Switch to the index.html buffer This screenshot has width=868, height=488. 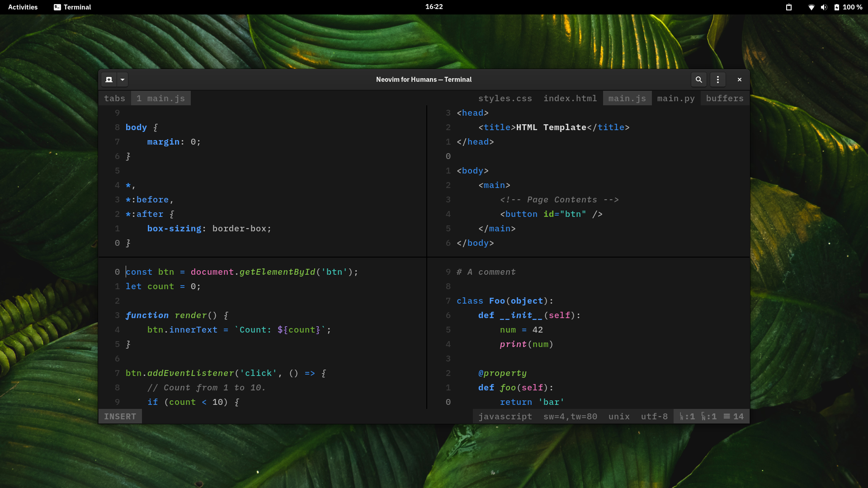click(x=570, y=99)
